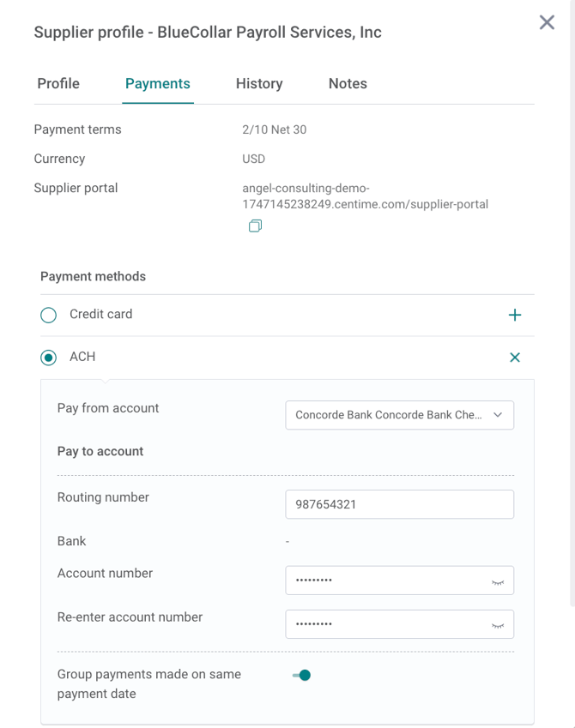Screen dimensions: 575x728
Task: Switch to the Profile tab
Action: [58, 83]
